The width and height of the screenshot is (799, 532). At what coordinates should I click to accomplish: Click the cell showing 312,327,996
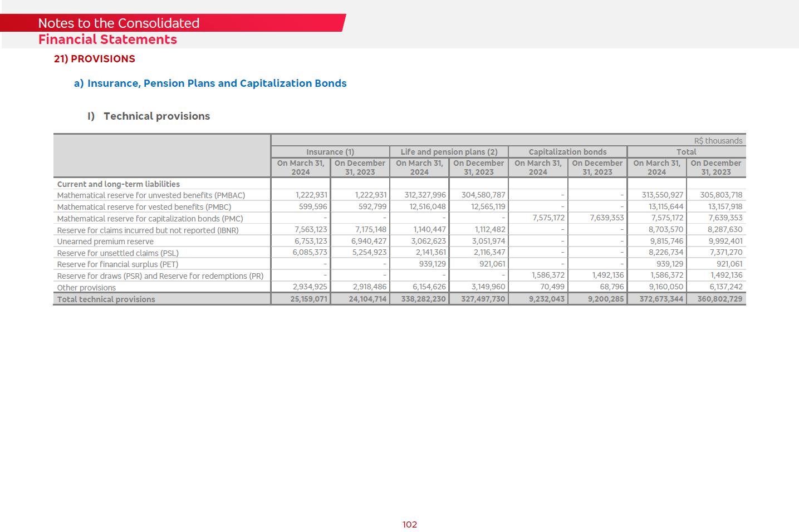click(x=425, y=195)
